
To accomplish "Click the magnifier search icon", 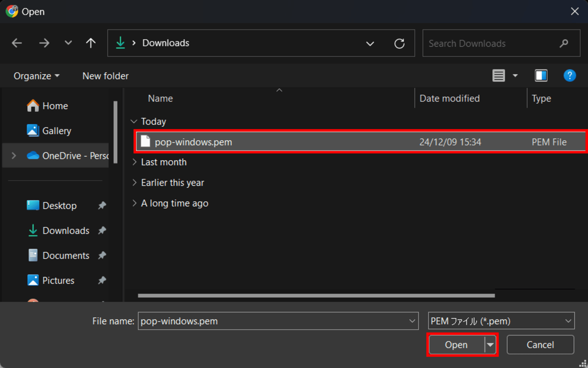I will [564, 43].
